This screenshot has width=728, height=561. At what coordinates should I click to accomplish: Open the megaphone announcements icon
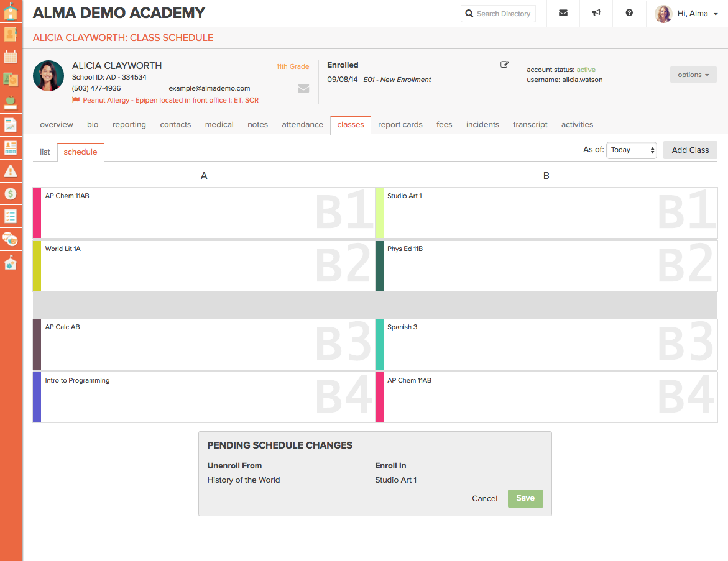point(596,13)
